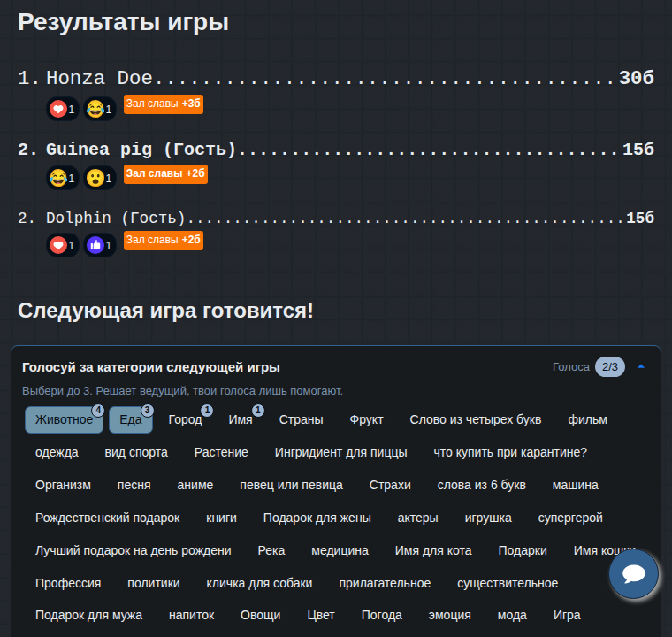Choose the 'книги' category
Screen dimensions: 672x637
[221, 518]
